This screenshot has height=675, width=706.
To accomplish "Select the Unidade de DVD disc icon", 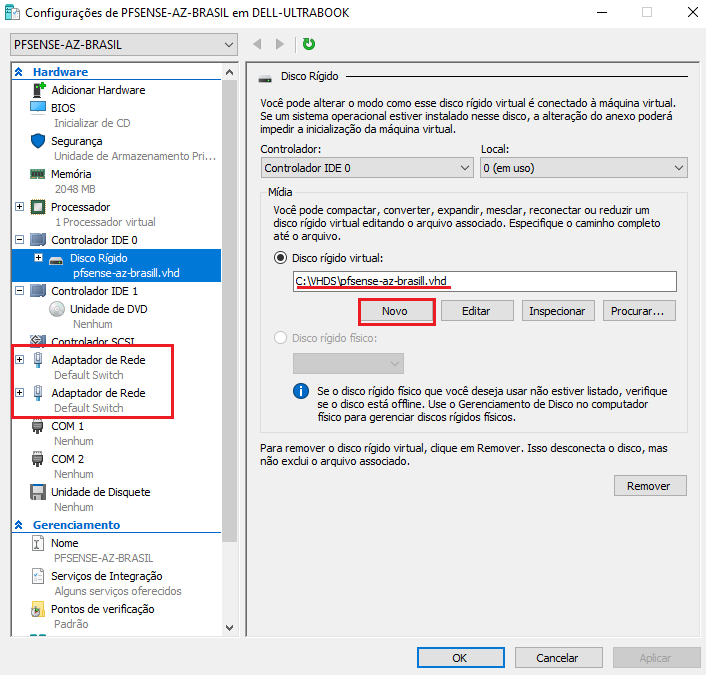I will pyautogui.click(x=57, y=309).
